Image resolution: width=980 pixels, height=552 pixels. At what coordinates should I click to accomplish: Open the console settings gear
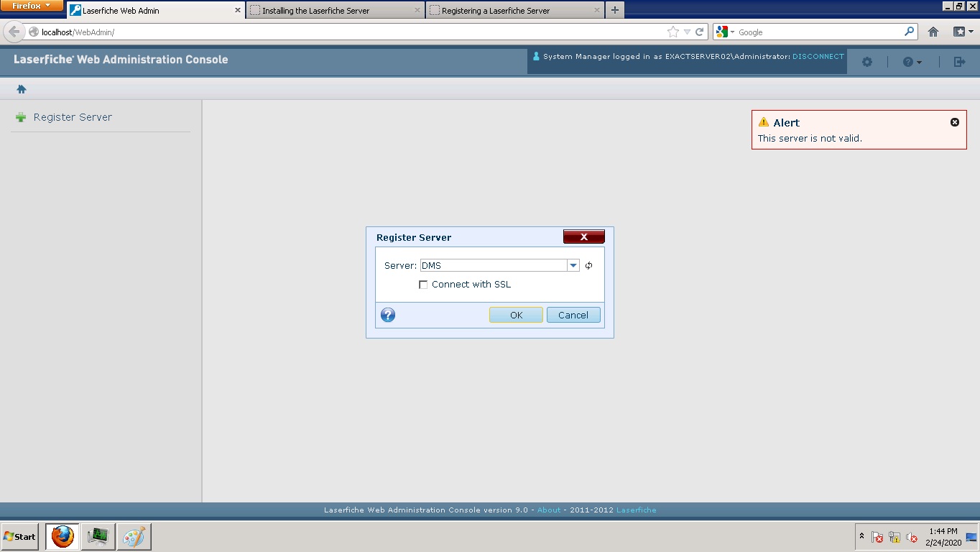click(x=867, y=63)
